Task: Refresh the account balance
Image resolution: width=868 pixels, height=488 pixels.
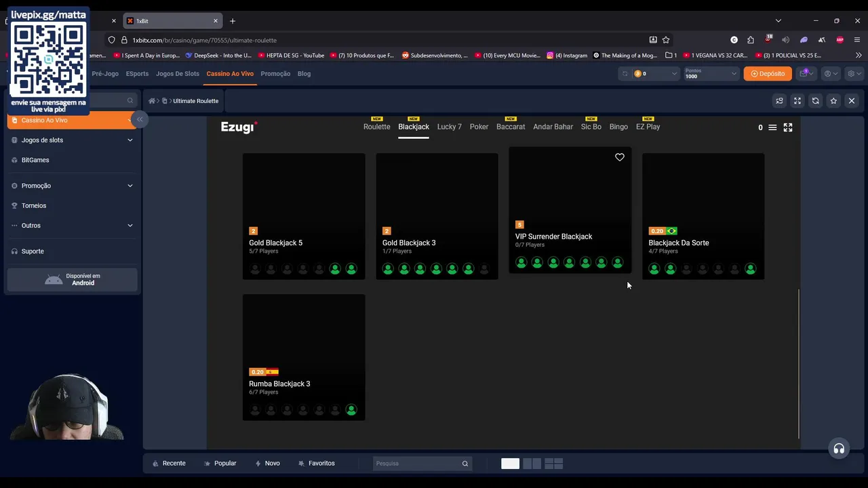Action: [x=625, y=74]
